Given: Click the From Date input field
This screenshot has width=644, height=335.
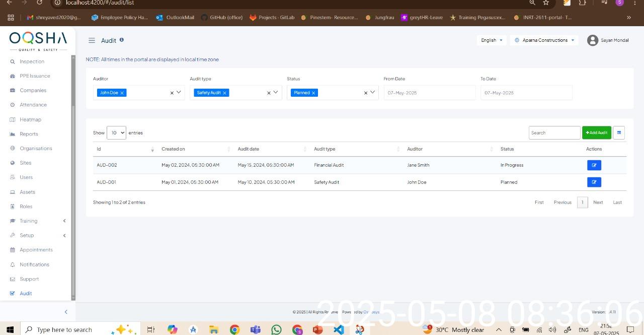Looking at the screenshot, I should tap(429, 93).
